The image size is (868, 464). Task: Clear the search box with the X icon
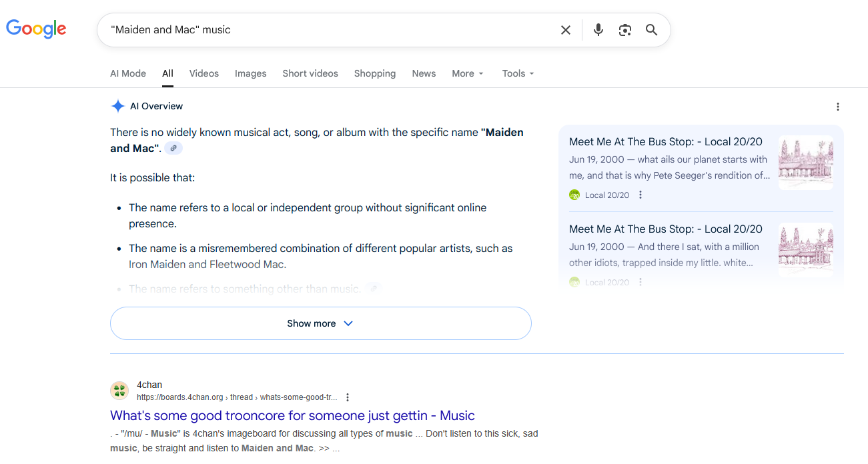click(x=566, y=30)
